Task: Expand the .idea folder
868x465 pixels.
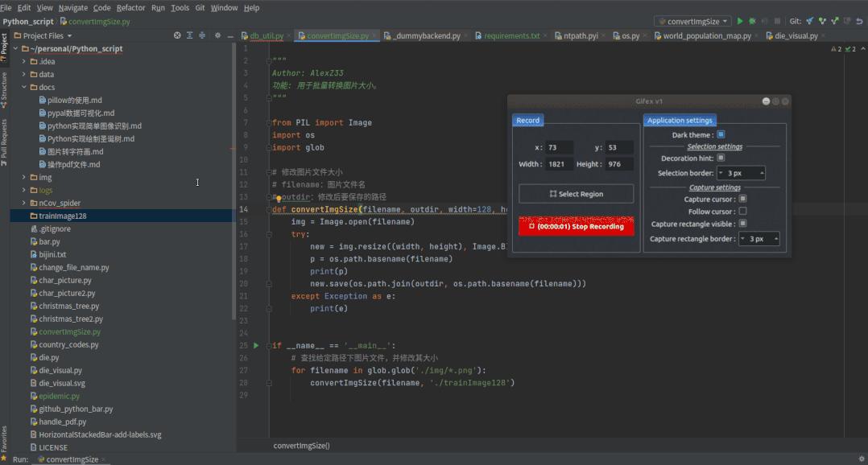Action: point(24,61)
